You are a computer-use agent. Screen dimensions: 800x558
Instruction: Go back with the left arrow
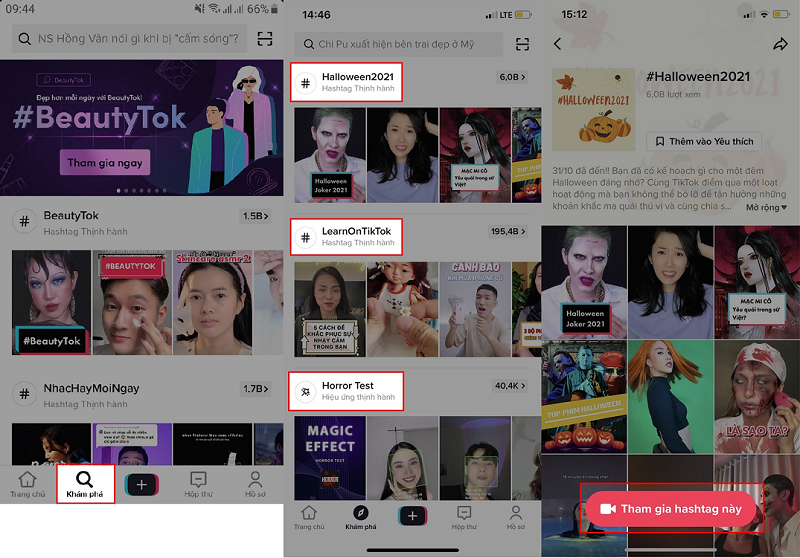[558, 44]
